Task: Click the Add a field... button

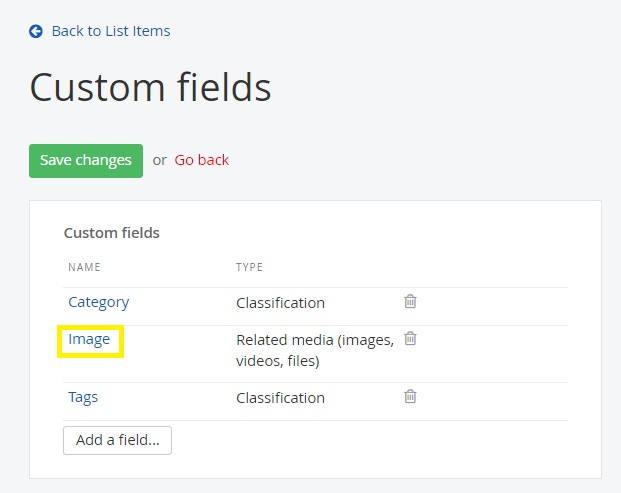Action: [x=117, y=440]
